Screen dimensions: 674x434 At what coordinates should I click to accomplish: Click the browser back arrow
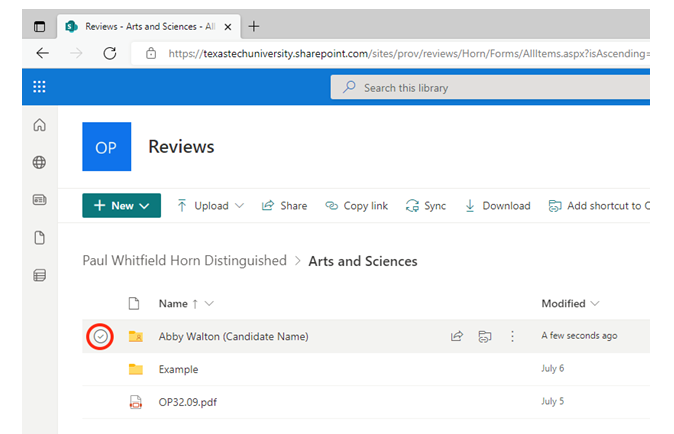pos(43,53)
